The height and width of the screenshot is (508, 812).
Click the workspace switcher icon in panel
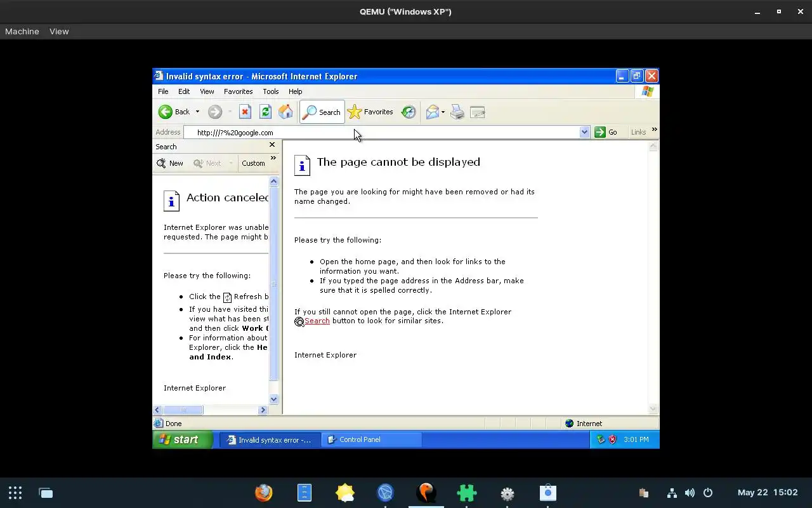(x=46, y=493)
